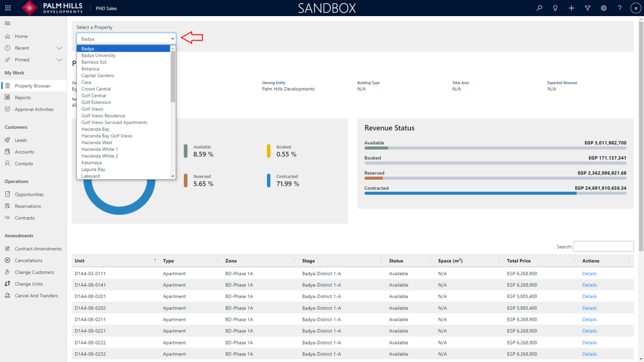Click the property list scroll down arrow
The width and height of the screenshot is (644, 362).
[173, 176]
